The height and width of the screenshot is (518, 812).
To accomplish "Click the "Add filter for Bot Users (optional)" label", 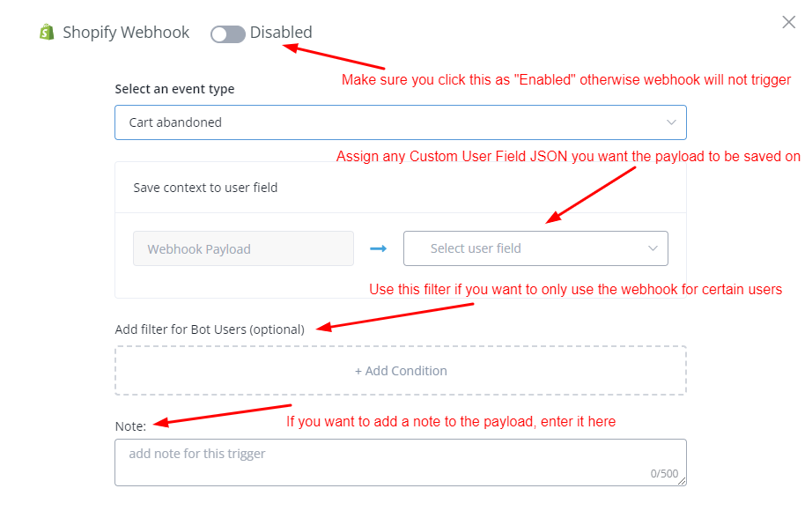I will tap(210, 329).
